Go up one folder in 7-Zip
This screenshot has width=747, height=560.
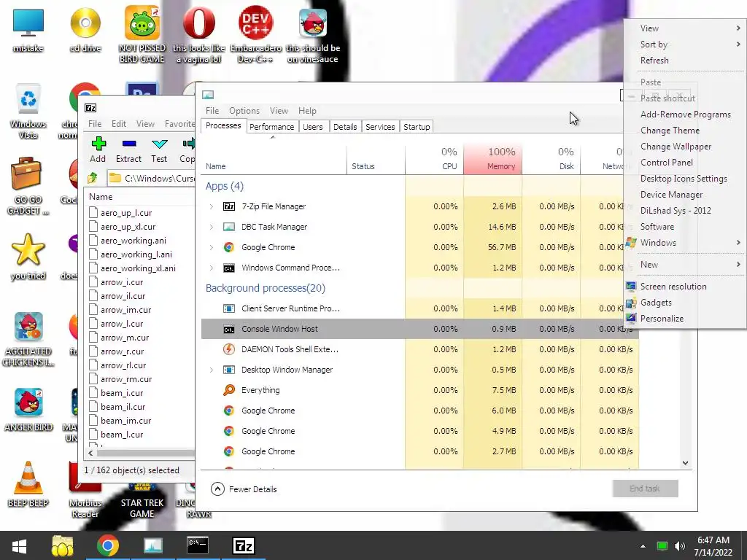point(93,178)
